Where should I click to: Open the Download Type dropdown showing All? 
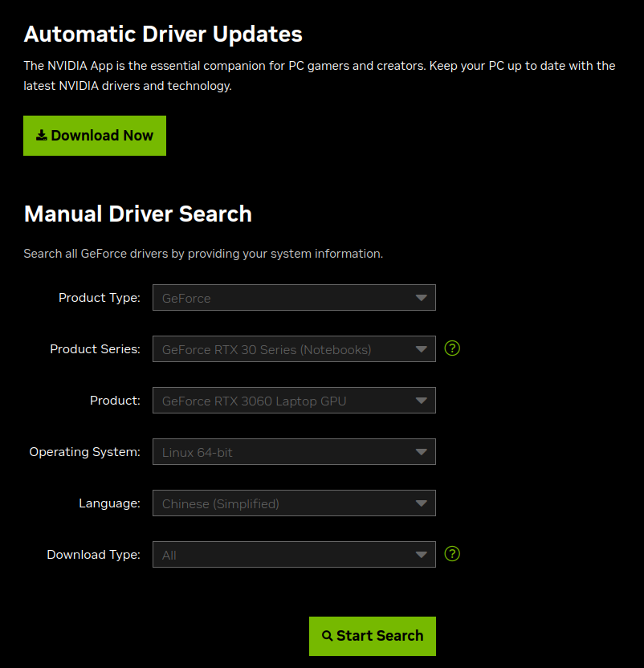click(x=294, y=555)
